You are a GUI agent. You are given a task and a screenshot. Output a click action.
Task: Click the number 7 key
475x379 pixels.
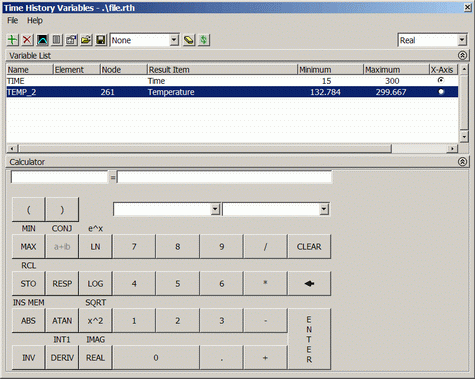pyautogui.click(x=134, y=246)
